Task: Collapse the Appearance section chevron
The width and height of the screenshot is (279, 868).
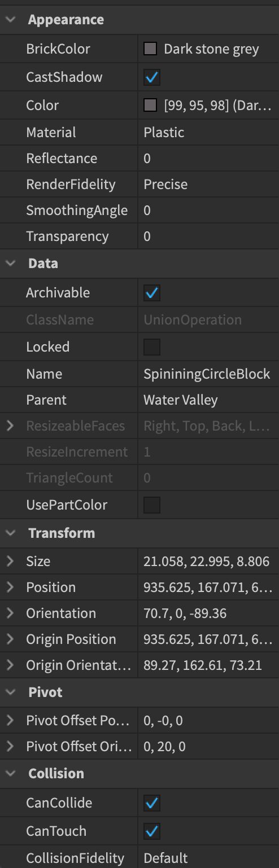Action: [x=10, y=19]
